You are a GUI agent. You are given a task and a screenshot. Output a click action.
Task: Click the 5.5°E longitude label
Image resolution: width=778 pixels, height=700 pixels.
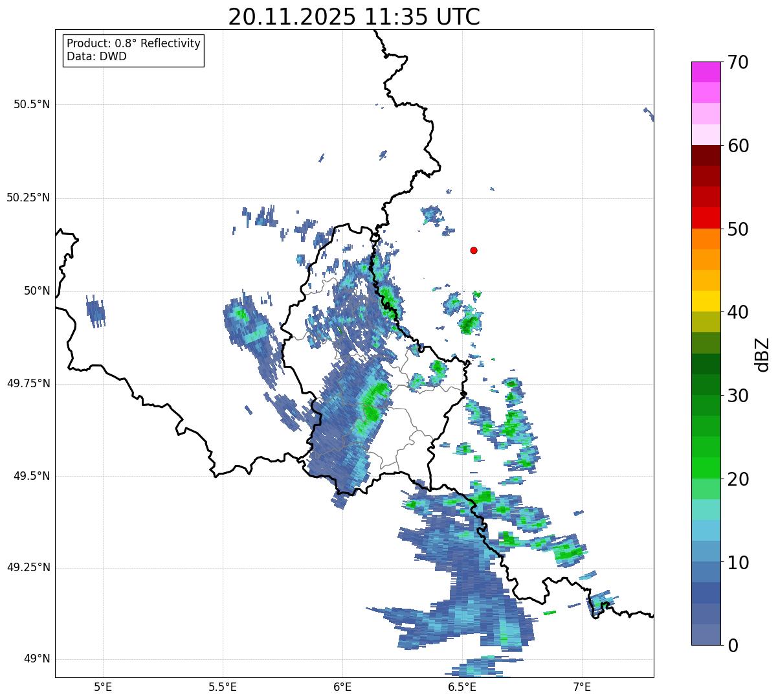[223, 686]
